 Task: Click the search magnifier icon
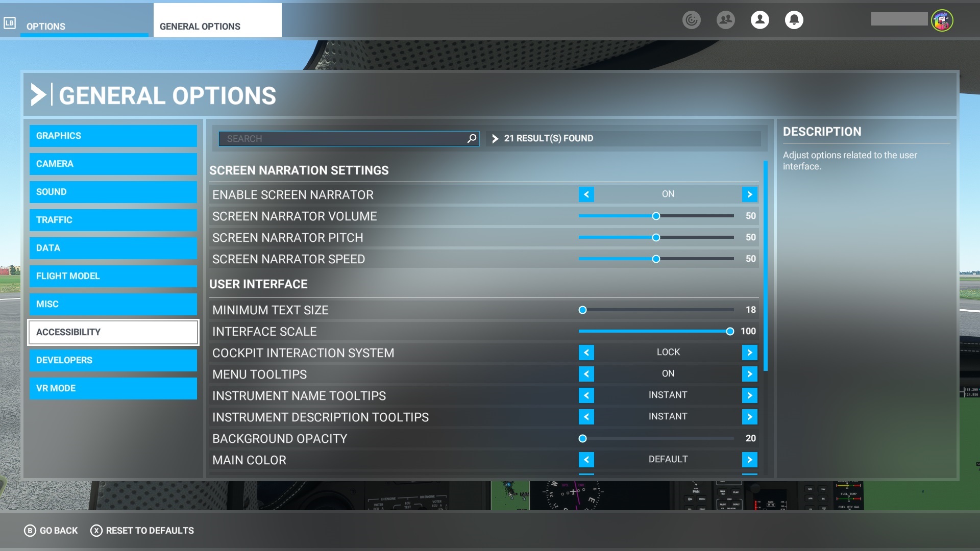pos(471,138)
